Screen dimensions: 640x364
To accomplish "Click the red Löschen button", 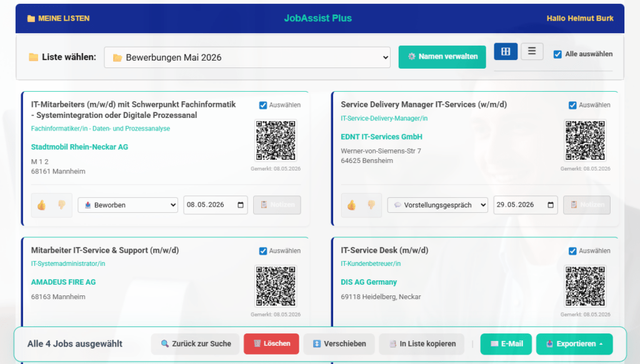I will click(271, 343).
